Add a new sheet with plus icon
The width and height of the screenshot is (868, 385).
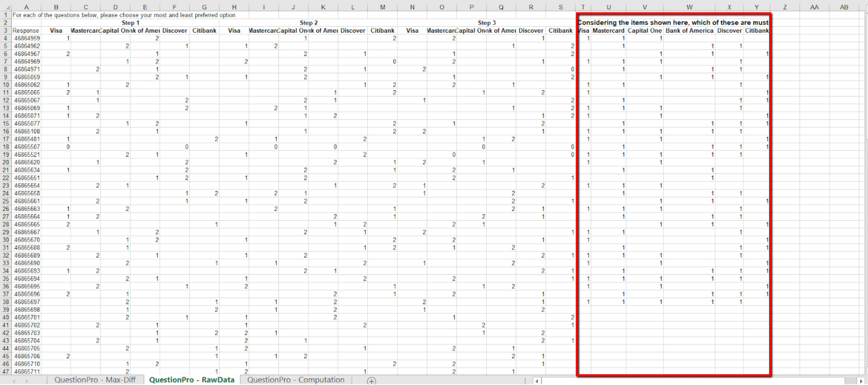tap(371, 380)
